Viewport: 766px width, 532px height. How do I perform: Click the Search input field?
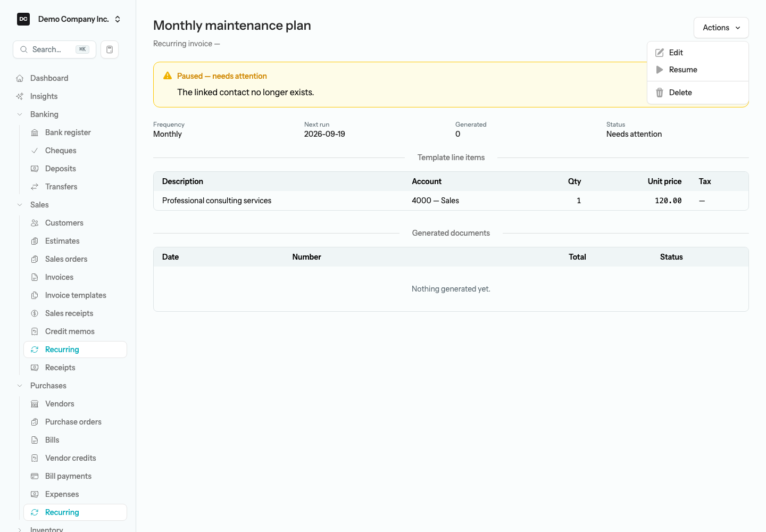tap(54, 49)
